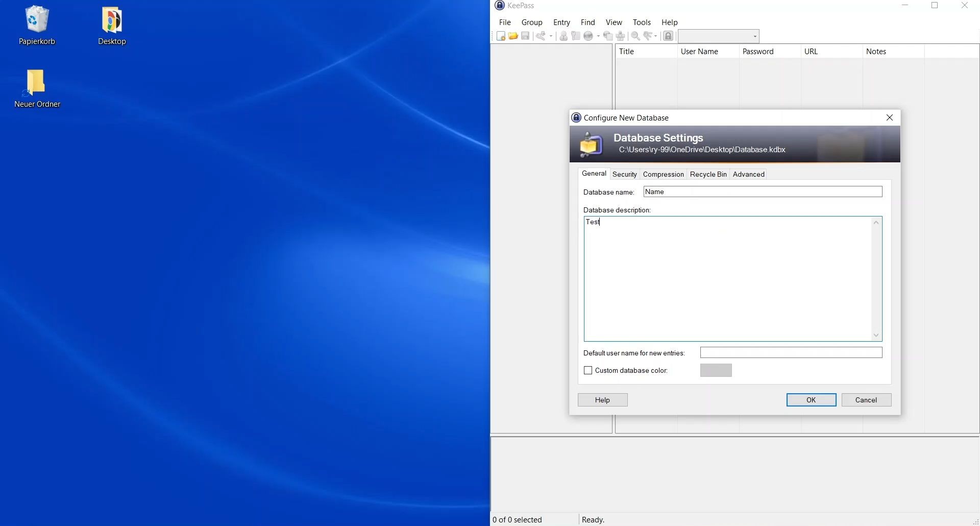The height and width of the screenshot is (526, 980).
Task: Enable the Custom database color checkbox
Action: tap(588, 370)
